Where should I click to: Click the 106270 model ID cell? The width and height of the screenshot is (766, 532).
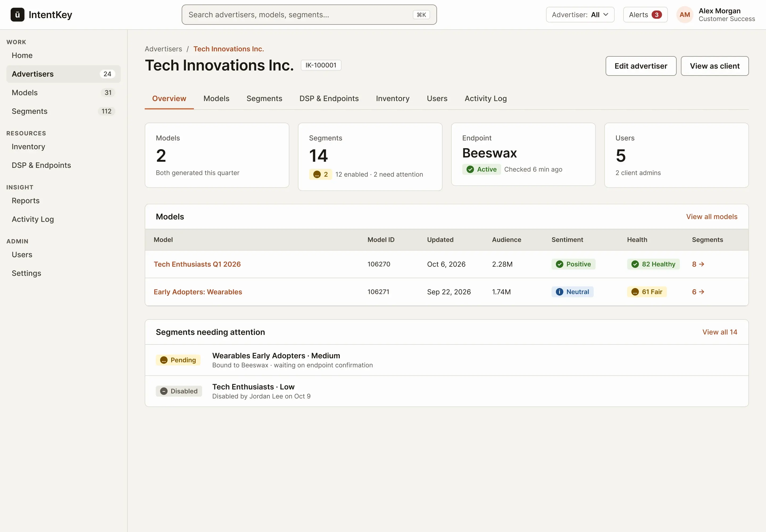(x=379, y=264)
